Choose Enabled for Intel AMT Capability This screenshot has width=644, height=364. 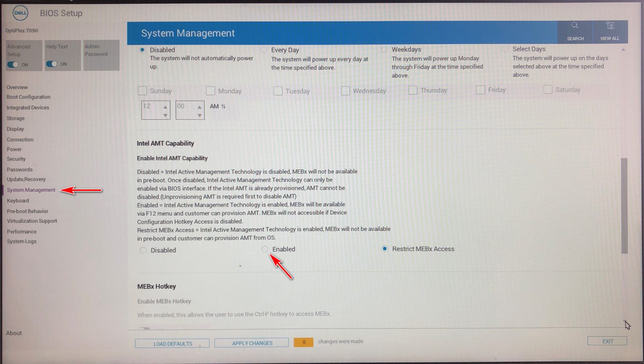(265, 249)
